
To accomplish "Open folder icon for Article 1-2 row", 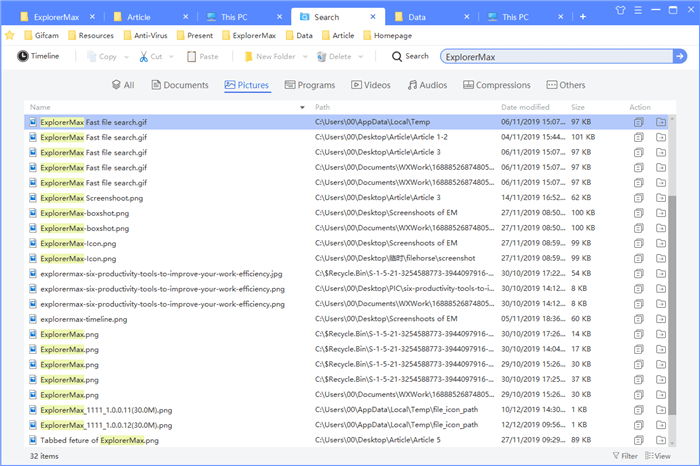I will (x=661, y=137).
